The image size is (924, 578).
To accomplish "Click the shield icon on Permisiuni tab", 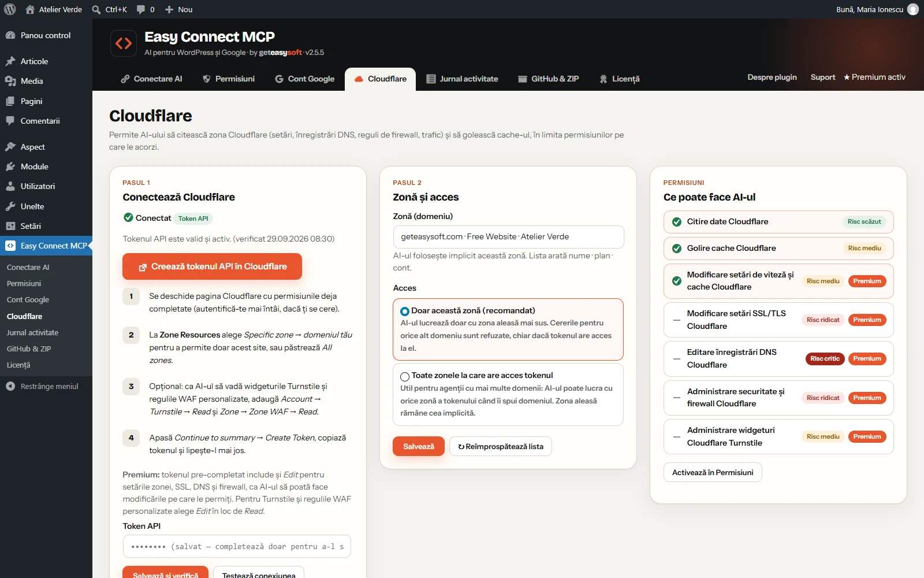I will click(x=207, y=79).
